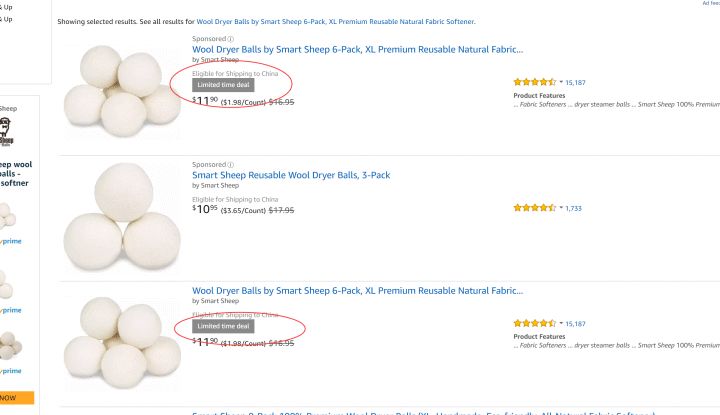This screenshot has width=720, height=415.
Task: Expand rating dropdown arrow for first result
Action: tap(560, 83)
